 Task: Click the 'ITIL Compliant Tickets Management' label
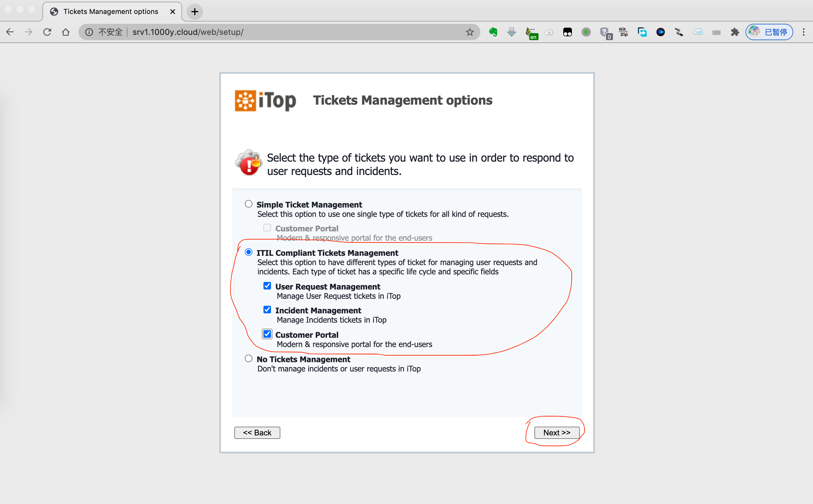click(x=327, y=253)
